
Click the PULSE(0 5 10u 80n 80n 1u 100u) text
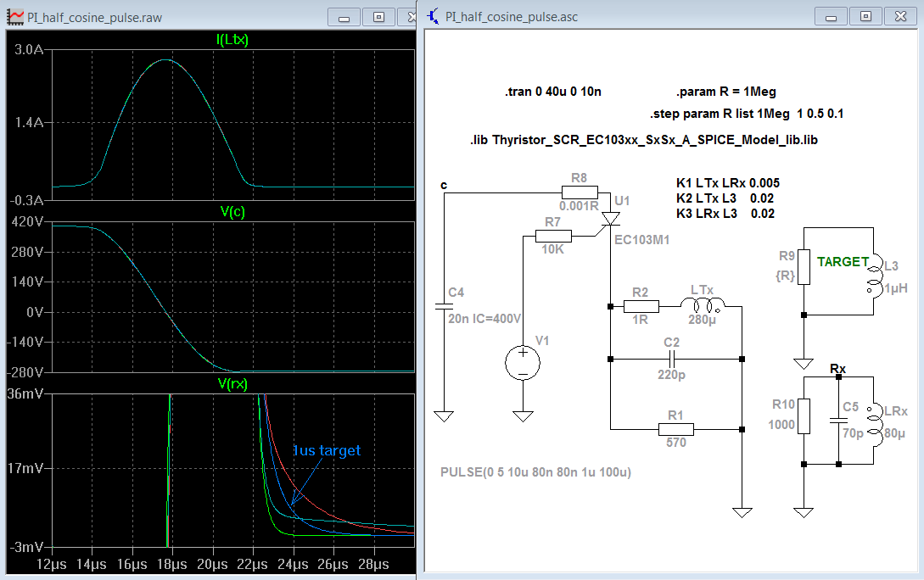click(535, 472)
